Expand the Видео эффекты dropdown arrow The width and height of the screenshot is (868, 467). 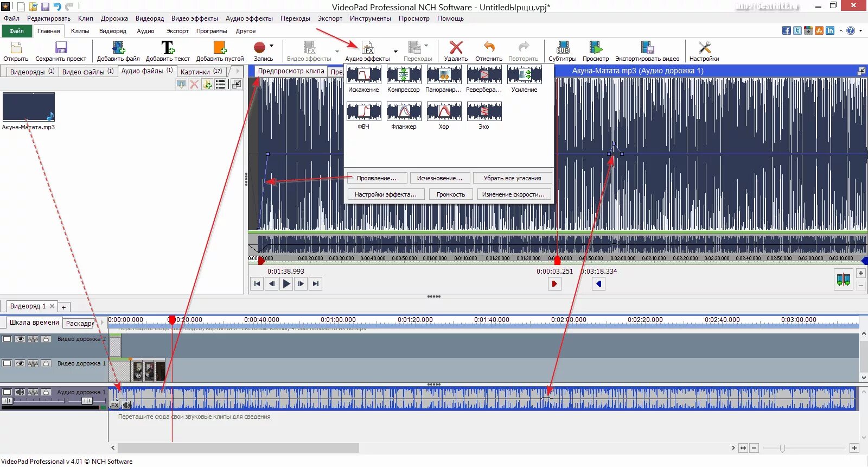tap(337, 52)
